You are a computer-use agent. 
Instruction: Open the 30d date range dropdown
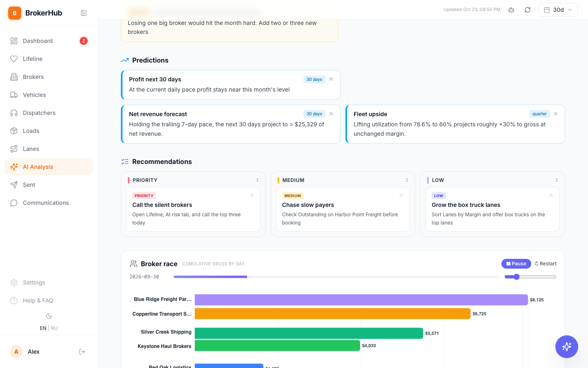coord(558,10)
